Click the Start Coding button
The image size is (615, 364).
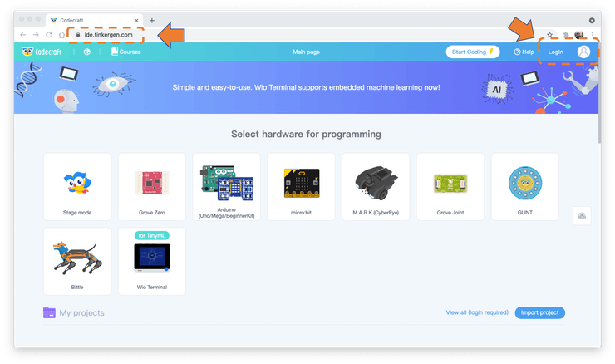pos(473,52)
